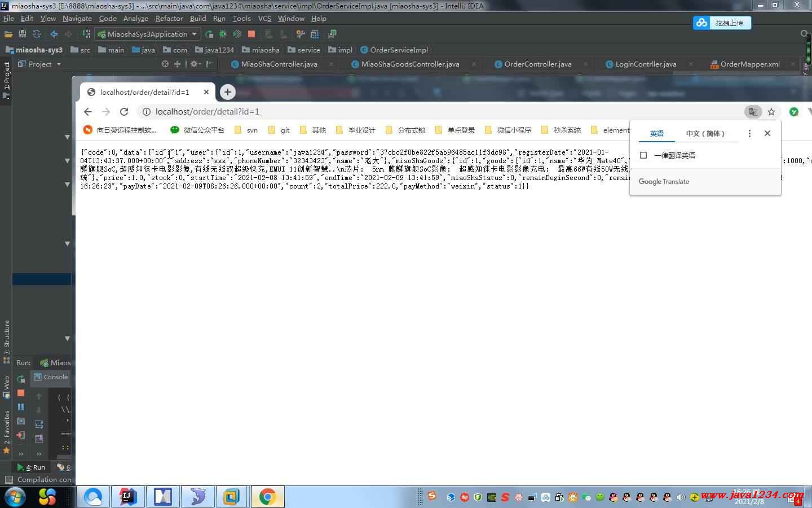Image resolution: width=812 pixels, height=508 pixels.
Task: Open the svn bookmark folder
Action: point(246,130)
